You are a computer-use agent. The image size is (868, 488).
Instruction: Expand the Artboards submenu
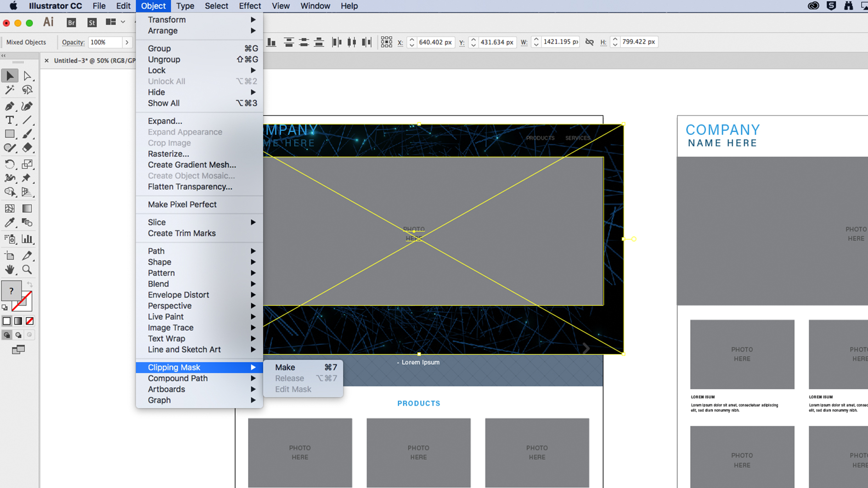pos(199,389)
